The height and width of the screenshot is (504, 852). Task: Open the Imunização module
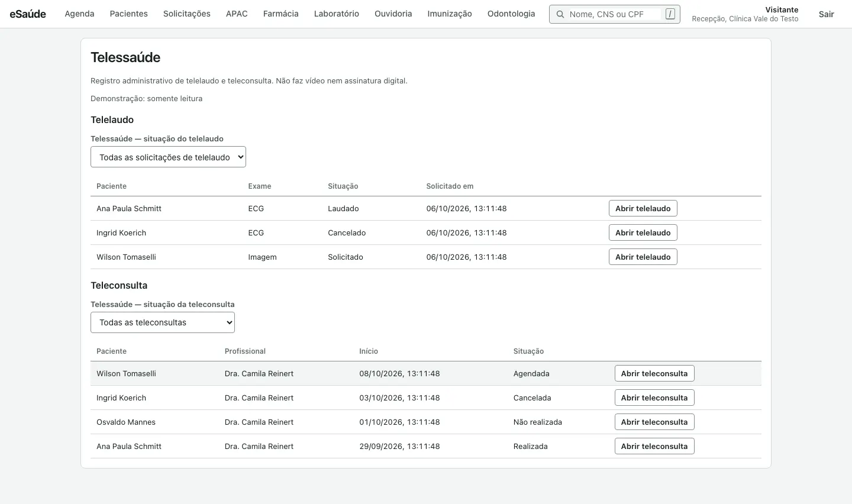click(x=450, y=14)
